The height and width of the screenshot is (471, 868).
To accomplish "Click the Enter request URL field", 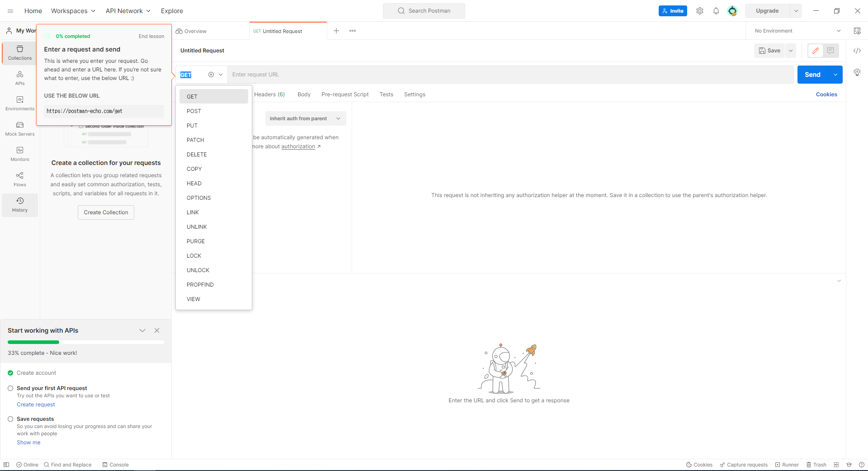I will tap(510, 75).
